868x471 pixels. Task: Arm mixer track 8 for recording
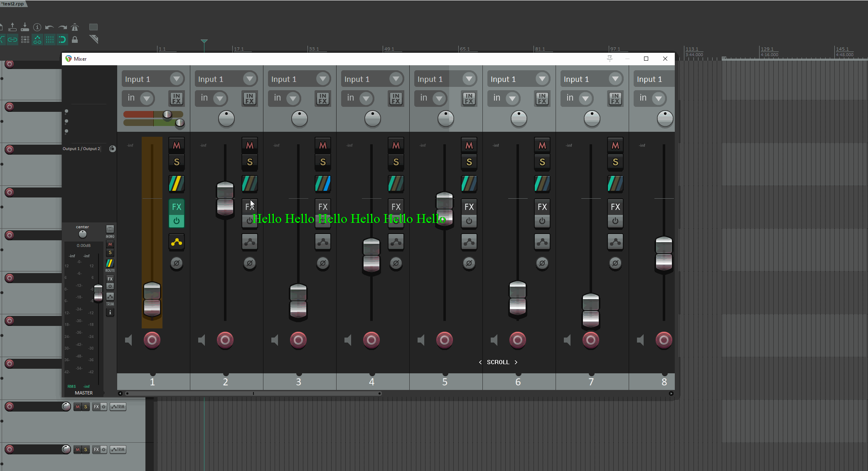(664, 340)
